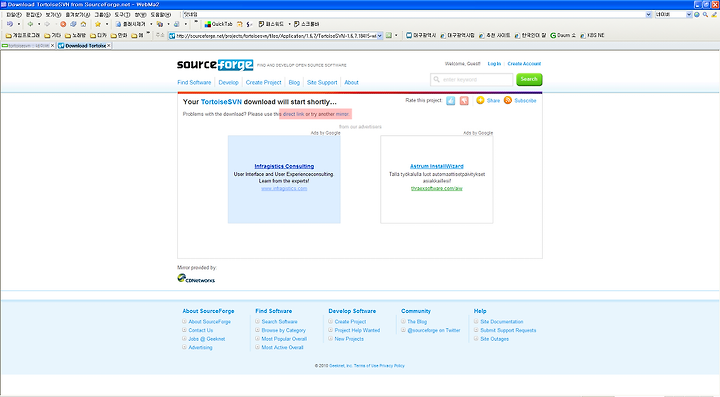Click the yellow star favorites icon
720x397 pixels.
(x=98, y=24)
